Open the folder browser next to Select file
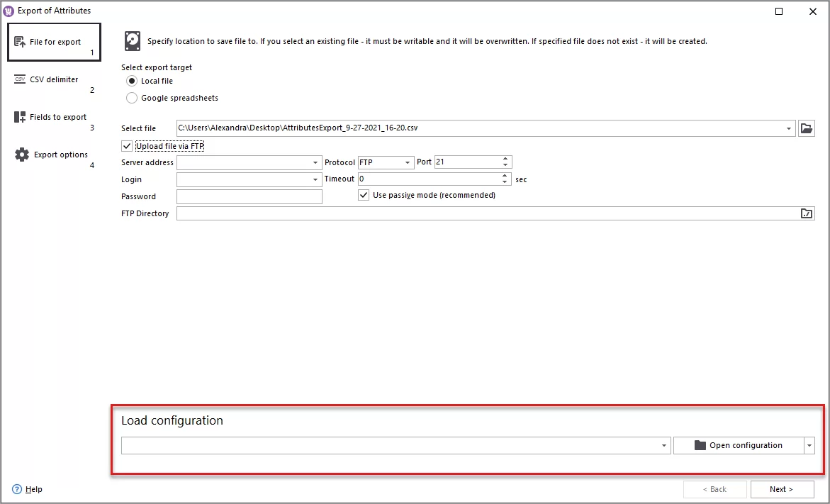This screenshot has height=504, width=830. (807, 128)
